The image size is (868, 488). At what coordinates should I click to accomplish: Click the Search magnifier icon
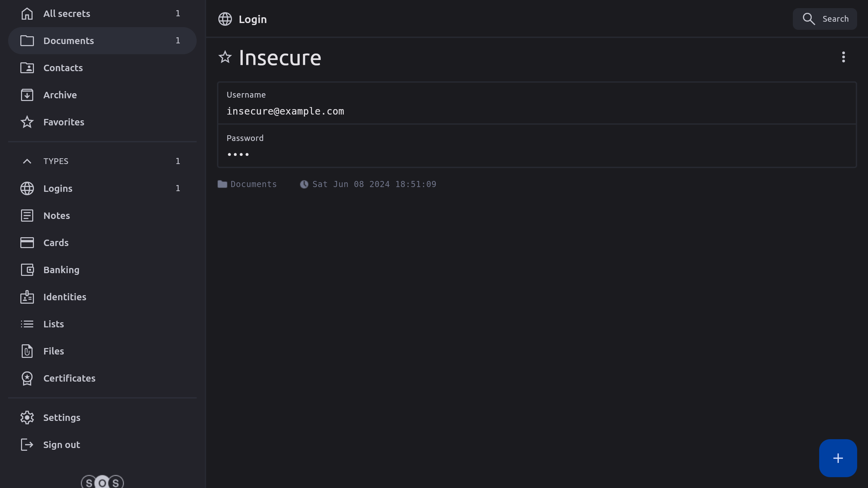coord(809,19)
